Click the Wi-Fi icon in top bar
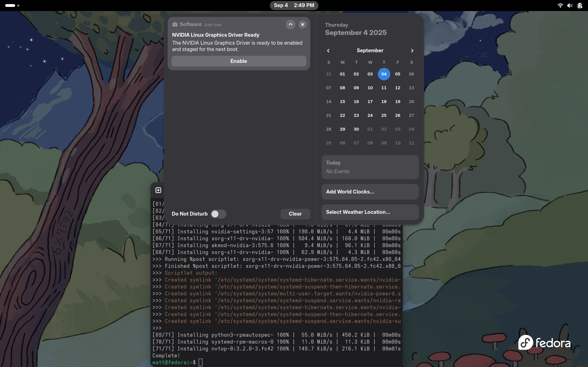 click(x=560, y=5)
